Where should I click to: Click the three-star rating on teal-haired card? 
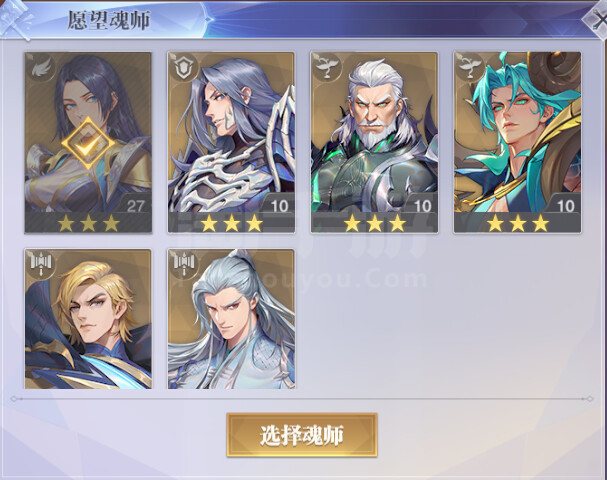pos(518,223)
